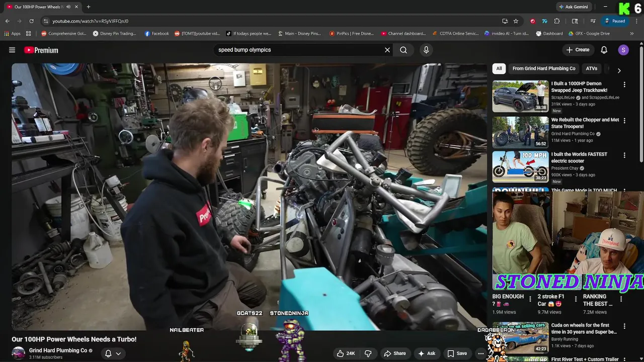Save video to a playlist
The width and height of the screenshot is (644, 362).
coord(457,353)
